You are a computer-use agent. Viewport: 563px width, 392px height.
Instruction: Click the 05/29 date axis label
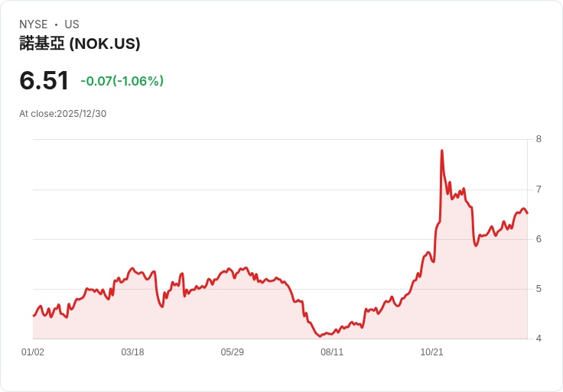[233, 352]
